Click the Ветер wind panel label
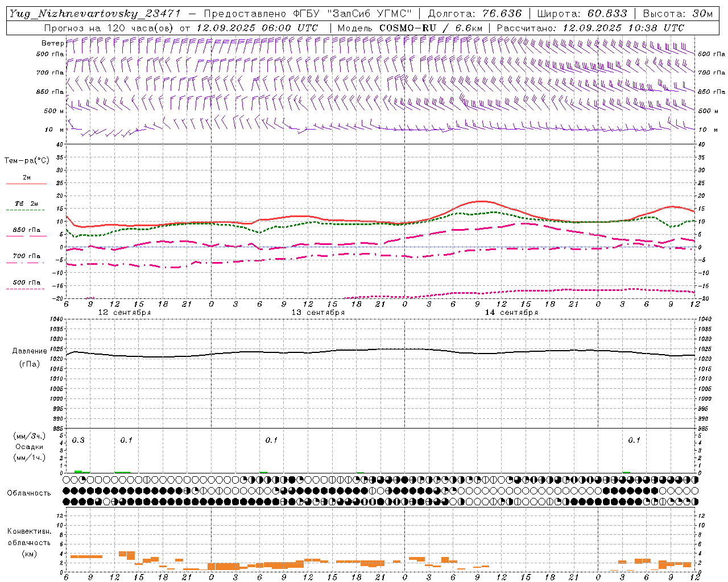This screenshot has width=728, height=582. click(52, 43)
